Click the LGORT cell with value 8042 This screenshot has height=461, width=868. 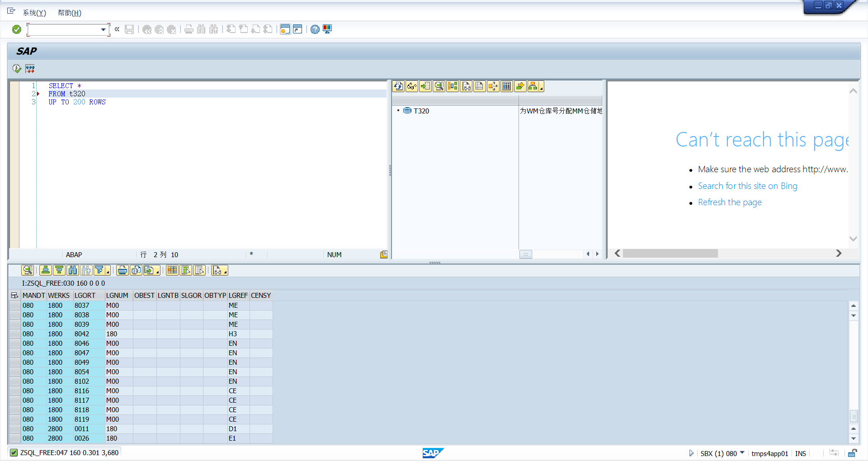point(89,334)
